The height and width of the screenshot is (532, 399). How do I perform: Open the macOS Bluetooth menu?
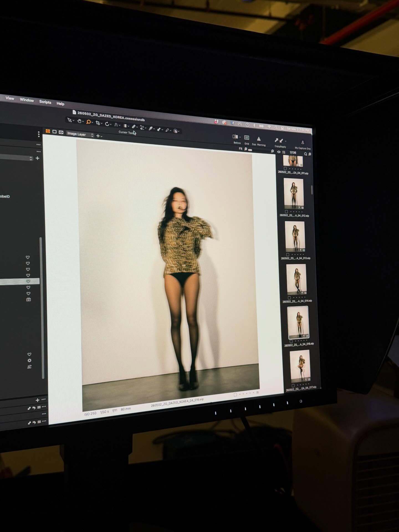click(254, 125)
